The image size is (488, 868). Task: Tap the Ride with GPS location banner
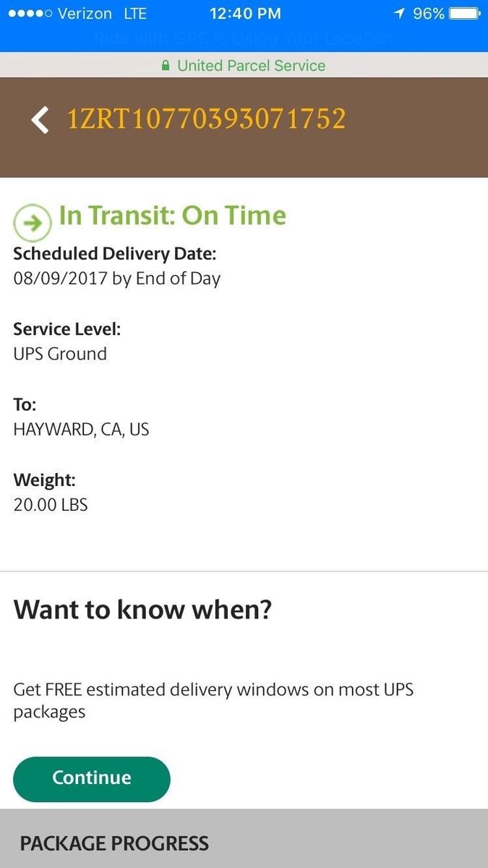(x=244, y=38)
